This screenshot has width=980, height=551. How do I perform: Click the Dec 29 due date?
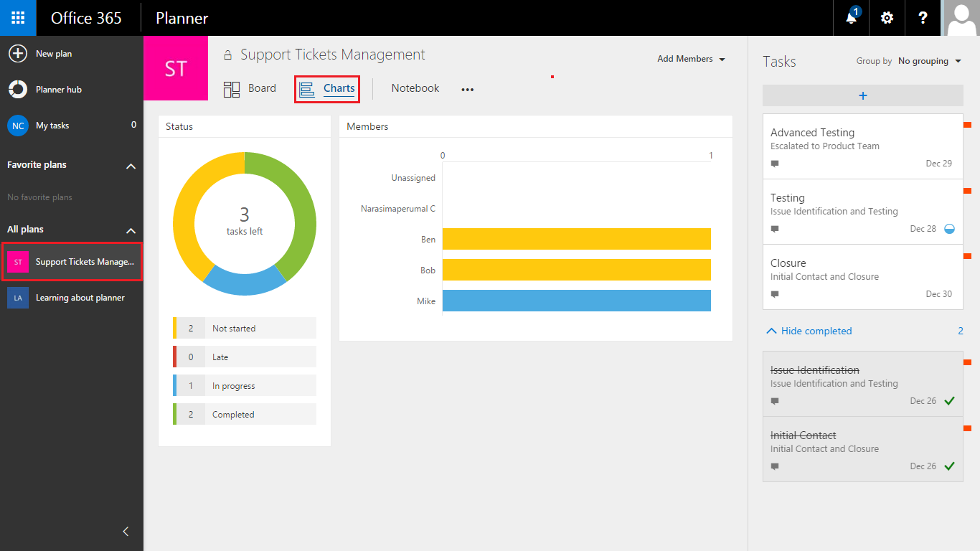(x=938, y=164)
